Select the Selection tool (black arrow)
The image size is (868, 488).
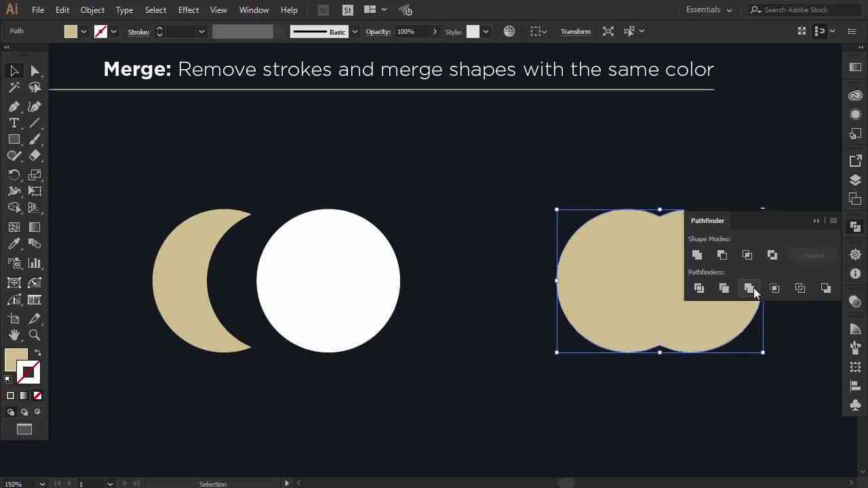coord(14,70)
